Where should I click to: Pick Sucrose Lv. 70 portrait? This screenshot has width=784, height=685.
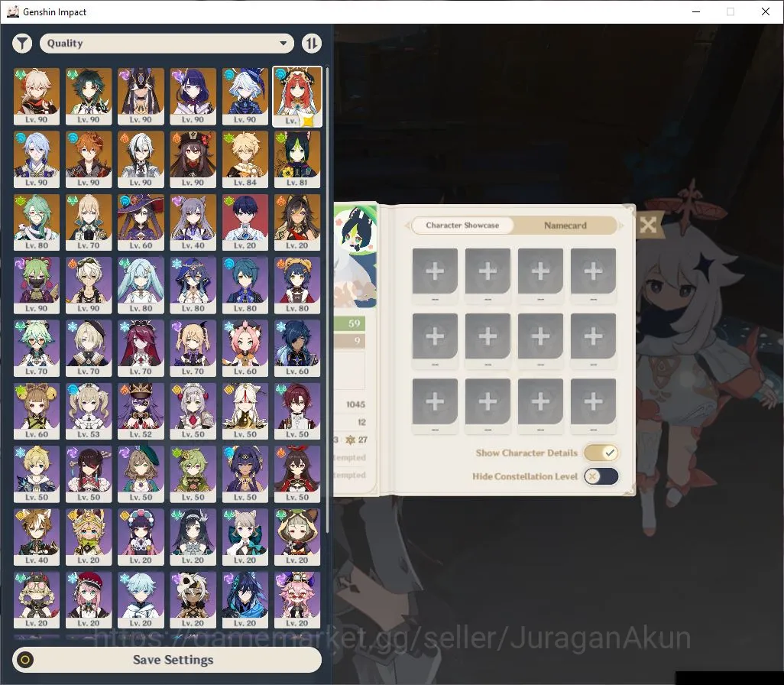point(37,349)
